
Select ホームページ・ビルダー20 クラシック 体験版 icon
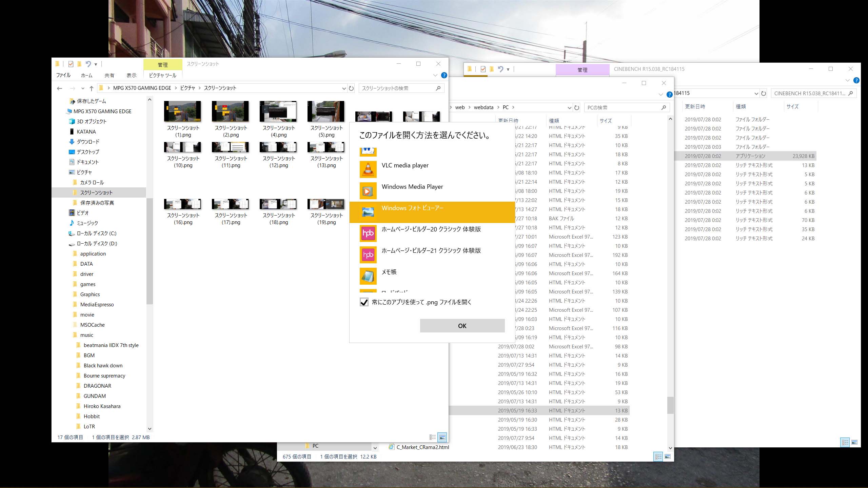point(368,233)
